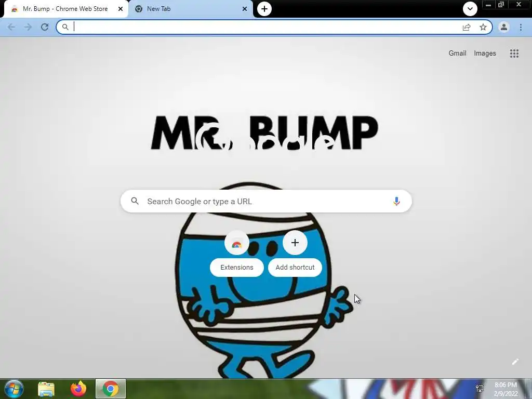Click the magnifier icon in search box

click(135, 201)
